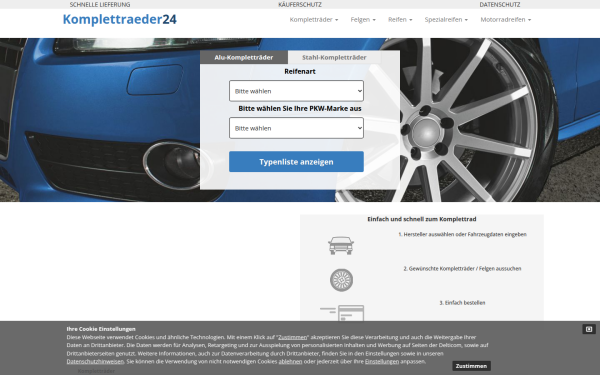This screenshot has width=600, height=375.
Task: Open the Reifenart select box
Action: (x=297, y=91)
